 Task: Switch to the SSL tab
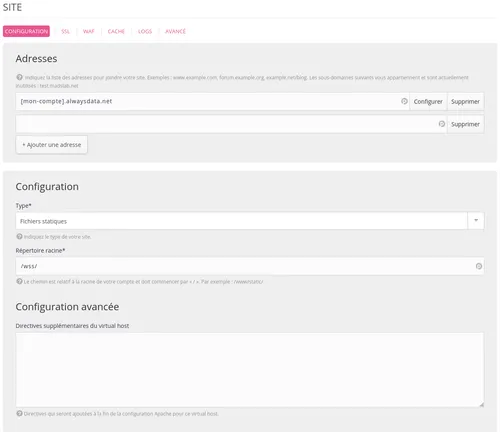[x=65, y=31]
